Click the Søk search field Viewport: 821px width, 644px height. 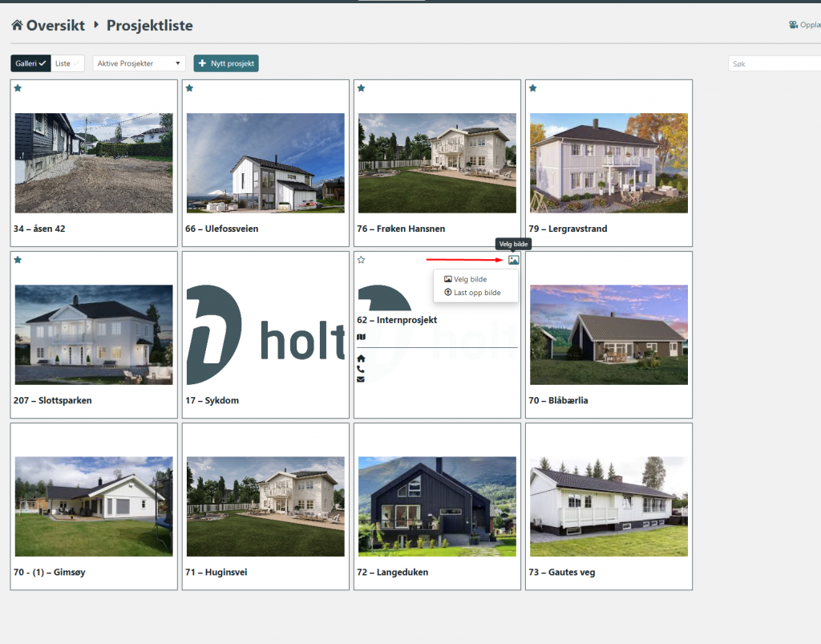[x=774, y=63]
